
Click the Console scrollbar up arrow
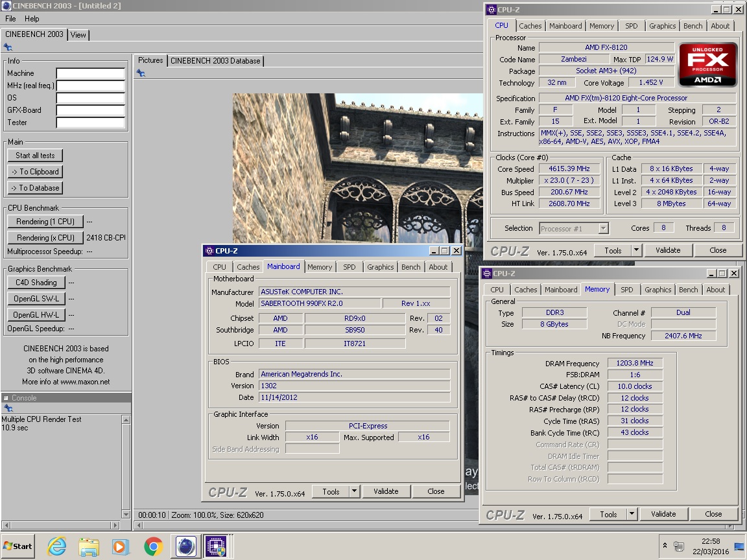pos(126,419)
